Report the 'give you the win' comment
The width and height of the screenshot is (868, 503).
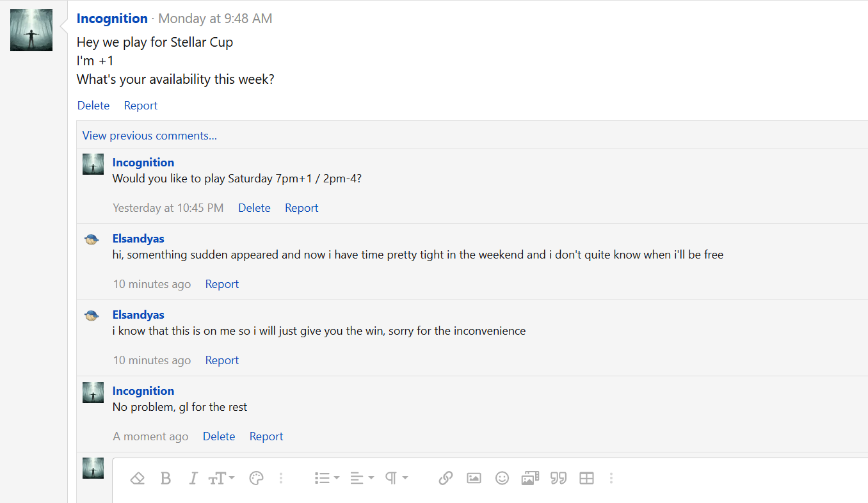(x=221, y=360)
